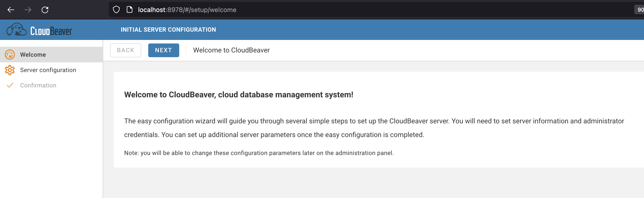Go to the Confirmation step

pos(51,85)
